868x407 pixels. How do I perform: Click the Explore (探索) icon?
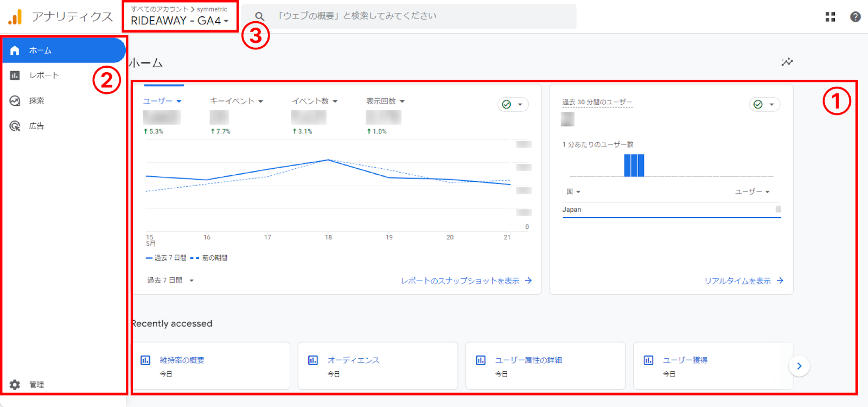pos(15,100)
